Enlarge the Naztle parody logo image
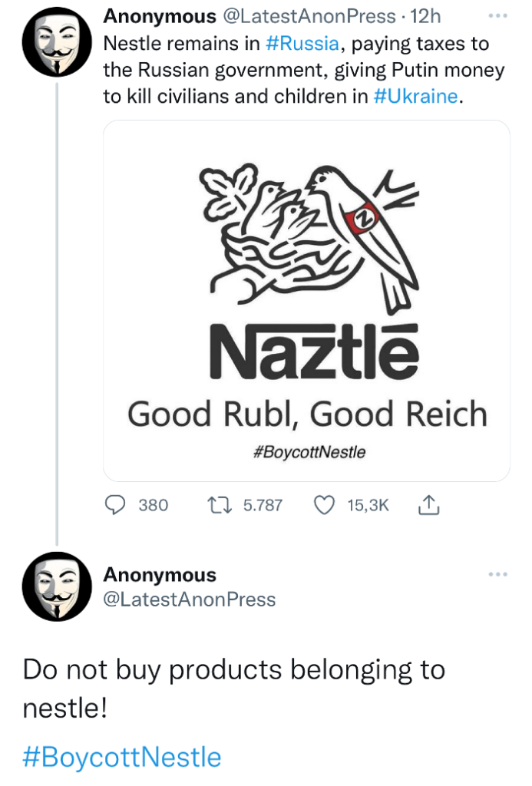 (x=306, y=299)
